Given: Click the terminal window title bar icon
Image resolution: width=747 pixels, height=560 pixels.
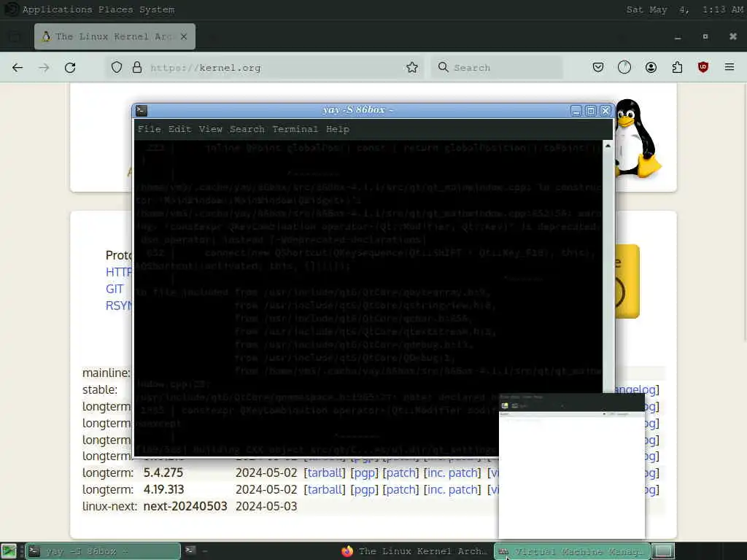Looking at the screenshot, I should pos(142,111).
